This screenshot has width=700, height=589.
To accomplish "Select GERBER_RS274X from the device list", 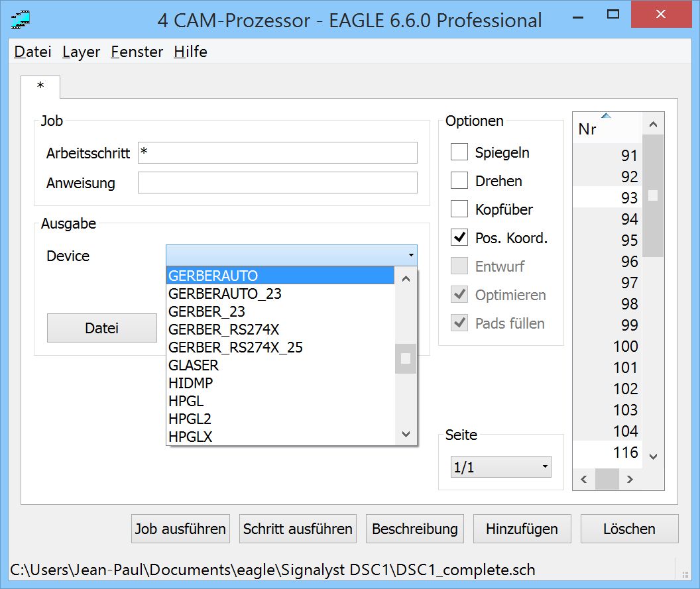I will click(x=280, y=329).
